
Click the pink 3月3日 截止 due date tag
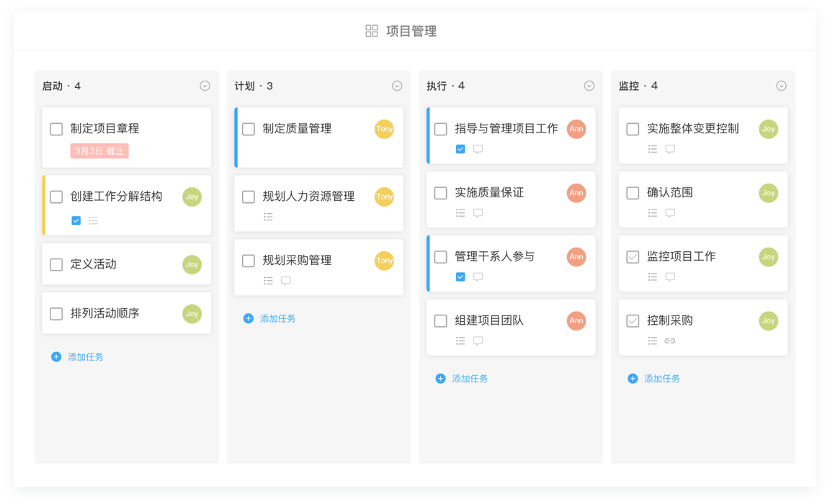pyautogui.click(x=99, y=150)
